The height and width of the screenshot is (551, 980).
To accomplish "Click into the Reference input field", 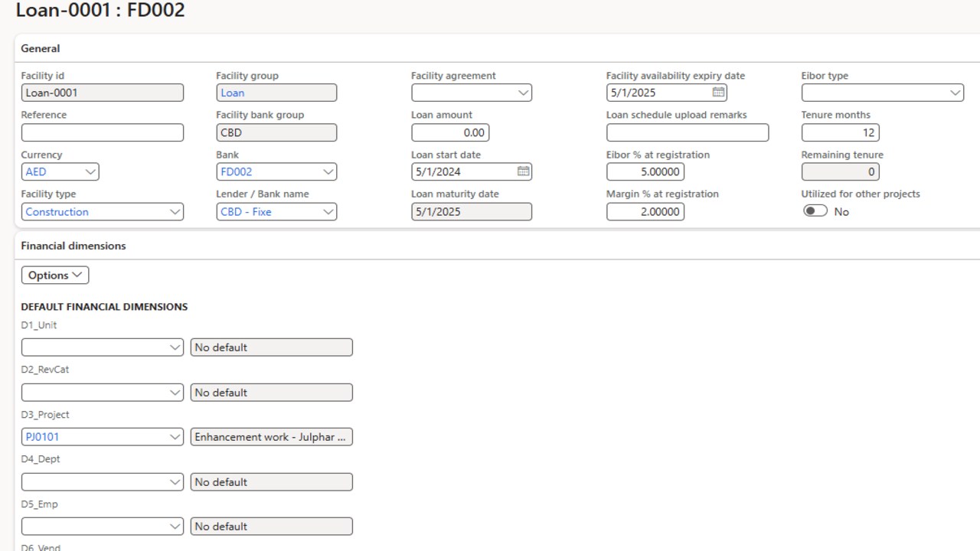I will (103, 132).
